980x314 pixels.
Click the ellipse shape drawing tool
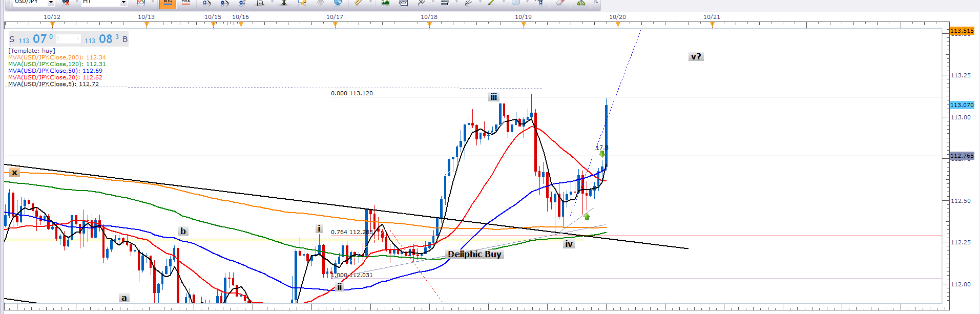(x=515, y=3)
